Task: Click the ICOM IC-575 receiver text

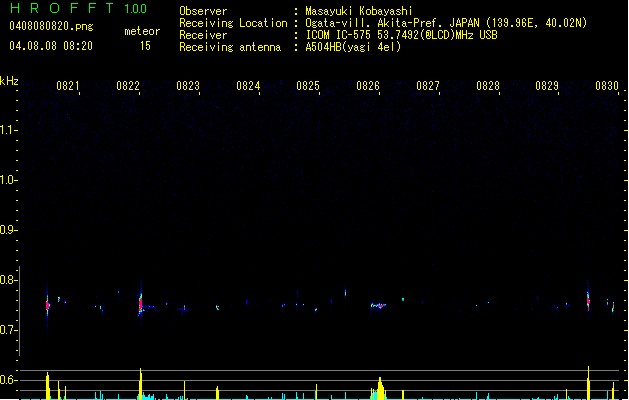Action: click(402, 35)
